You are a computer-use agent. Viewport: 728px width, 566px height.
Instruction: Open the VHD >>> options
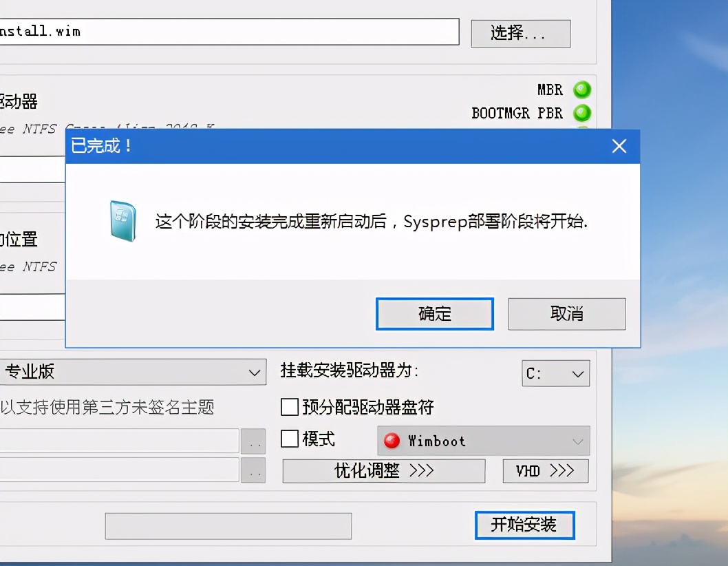pos(545,471)
